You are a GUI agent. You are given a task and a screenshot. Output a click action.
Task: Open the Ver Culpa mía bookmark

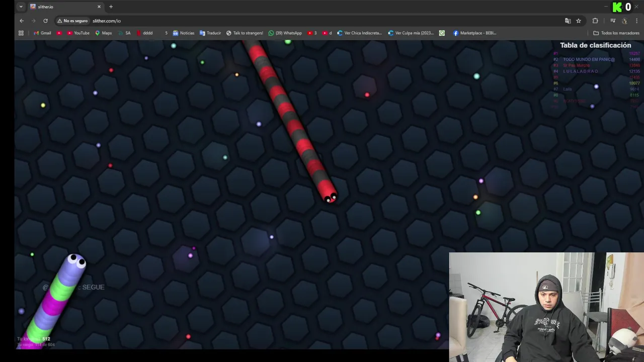point(411,33)
